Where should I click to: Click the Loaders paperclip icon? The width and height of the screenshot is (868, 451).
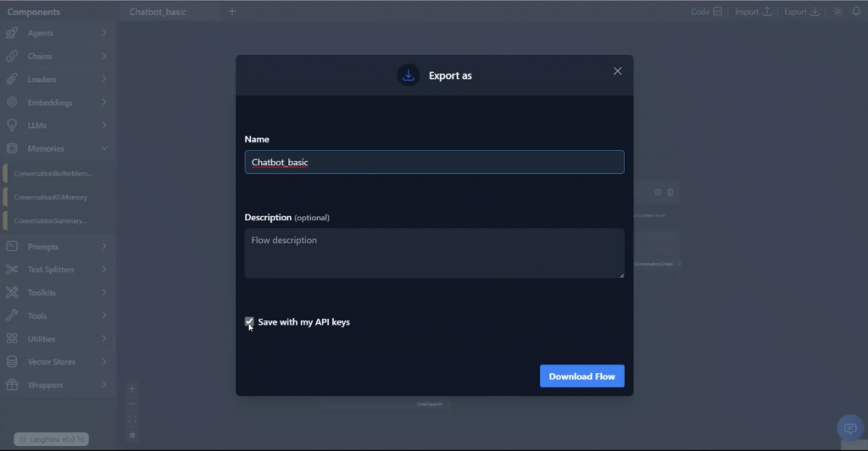[x=12, y=79]
